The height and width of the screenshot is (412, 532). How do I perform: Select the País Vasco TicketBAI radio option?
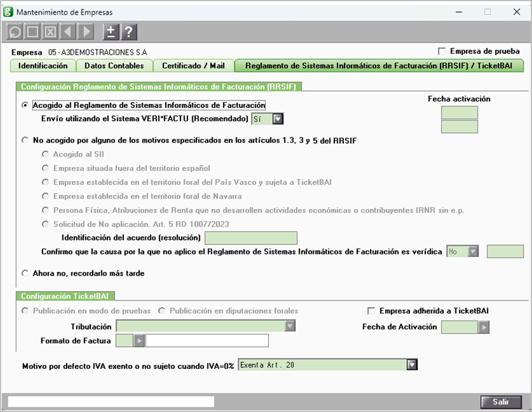pyautogui.click(x=45, y=182)
